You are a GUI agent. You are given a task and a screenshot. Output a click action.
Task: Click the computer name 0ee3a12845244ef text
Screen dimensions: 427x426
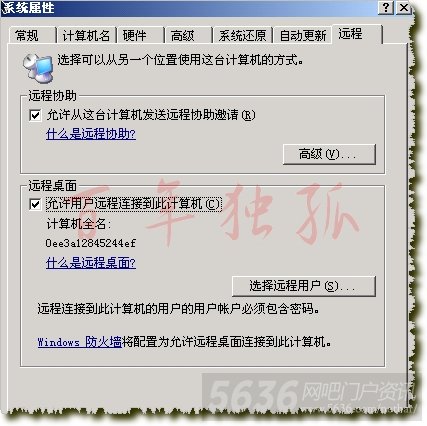[90, 243]
